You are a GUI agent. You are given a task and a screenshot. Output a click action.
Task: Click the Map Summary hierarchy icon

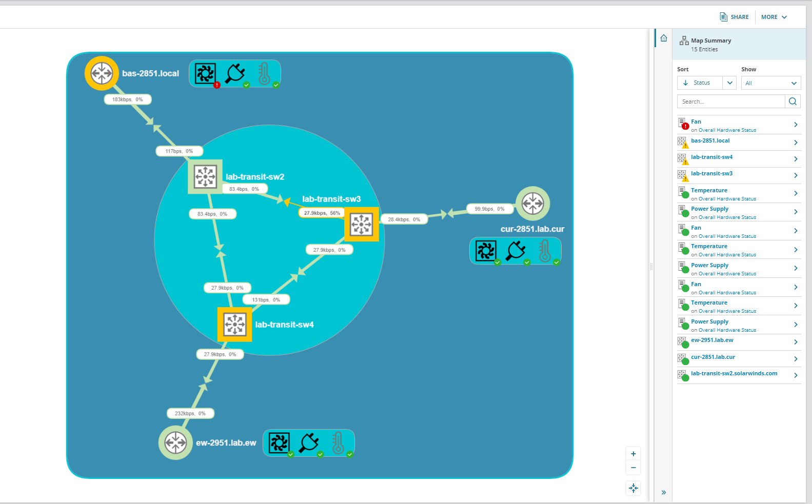tap(684, 41)
